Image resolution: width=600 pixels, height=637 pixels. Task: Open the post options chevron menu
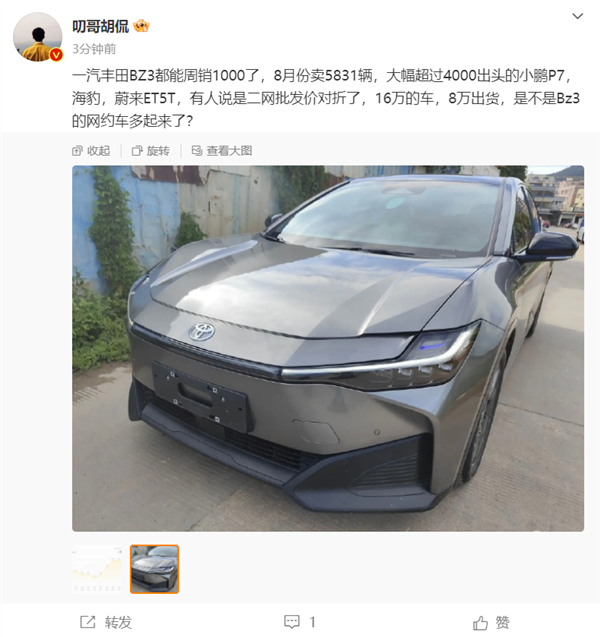(x=577, y=16)
